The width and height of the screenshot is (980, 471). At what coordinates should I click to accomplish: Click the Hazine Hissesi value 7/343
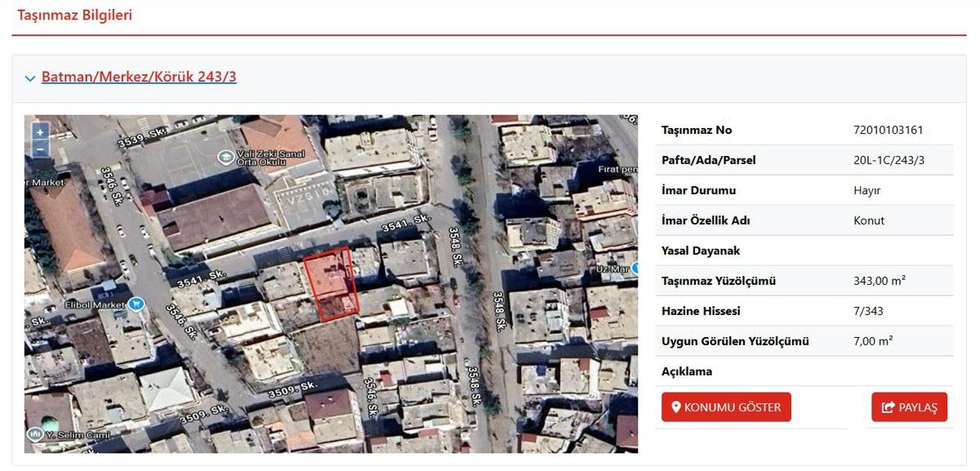click(x=868, y=312)
